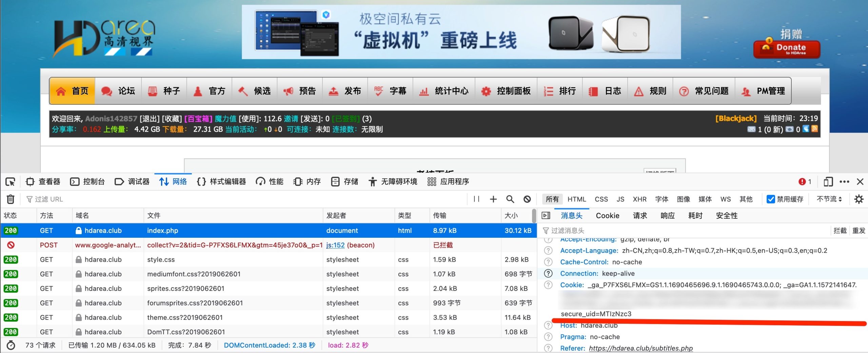Switch to the Cookie details tab

tap(608, 216)
